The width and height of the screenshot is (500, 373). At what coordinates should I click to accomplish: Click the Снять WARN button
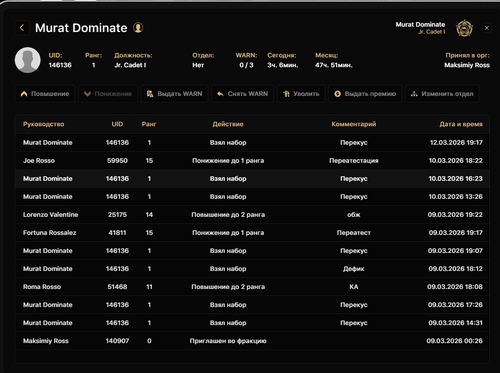[242, 94]
